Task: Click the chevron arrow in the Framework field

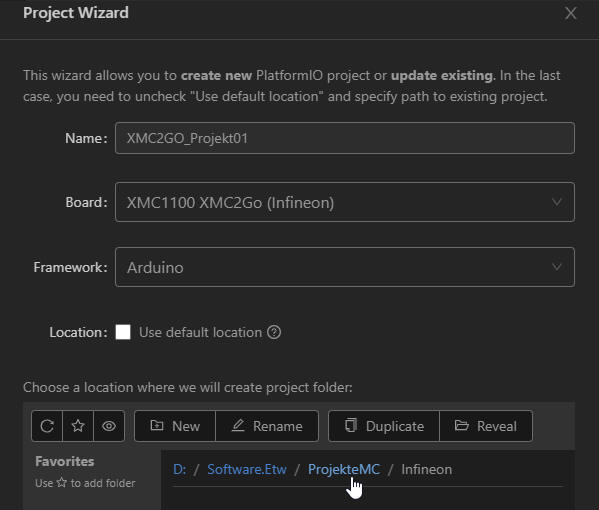Action: [x=557, y=267]
